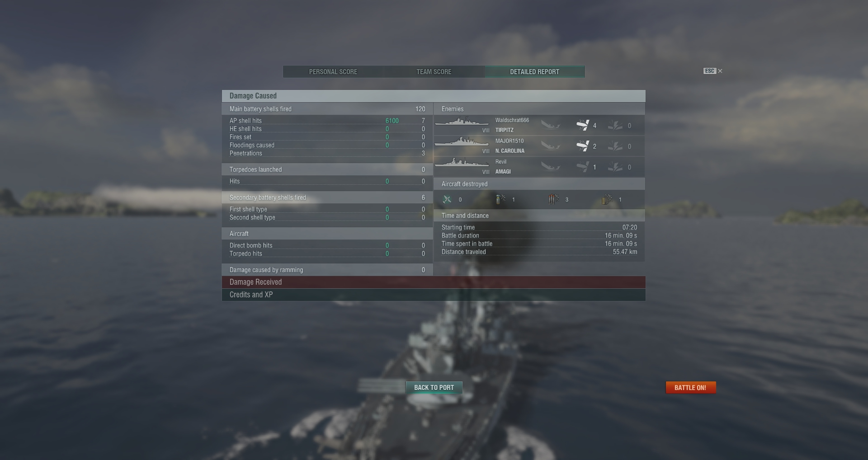Switch to the Team Score tab

(434, 72)
